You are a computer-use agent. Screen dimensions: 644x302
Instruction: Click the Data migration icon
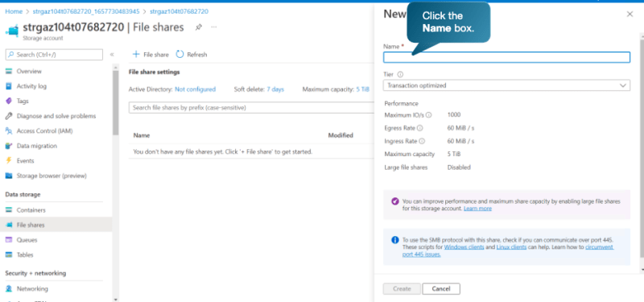coord(9,146)
